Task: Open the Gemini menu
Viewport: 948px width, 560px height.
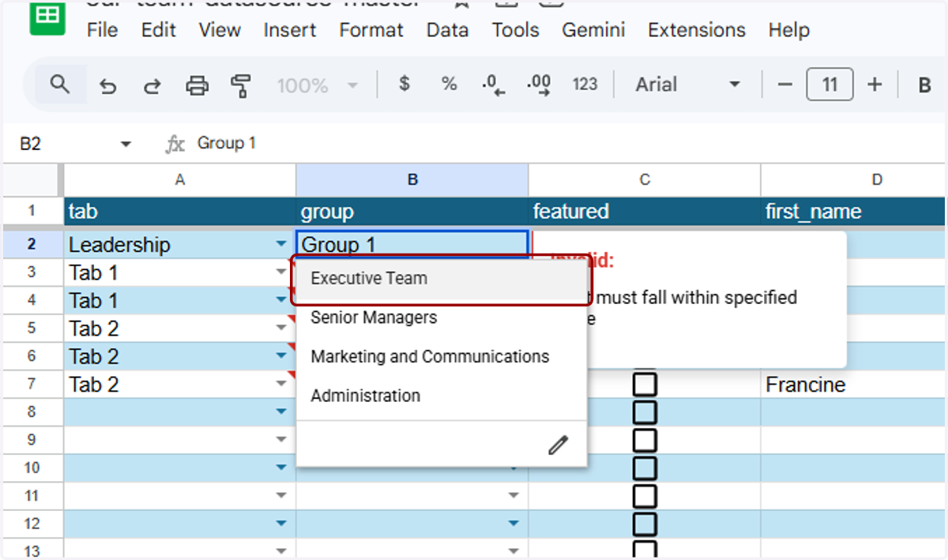Action: click(593, 30)
